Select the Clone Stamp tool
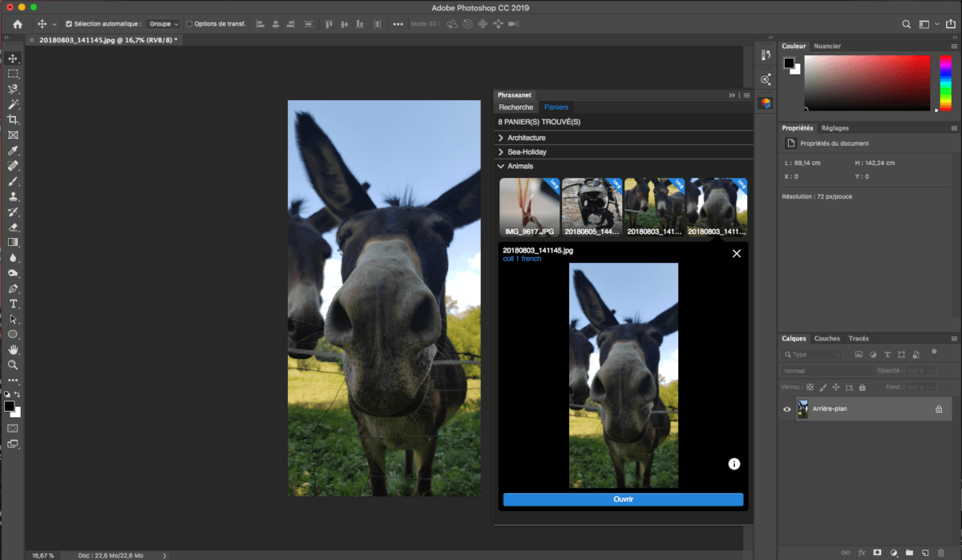 [11, 196]
